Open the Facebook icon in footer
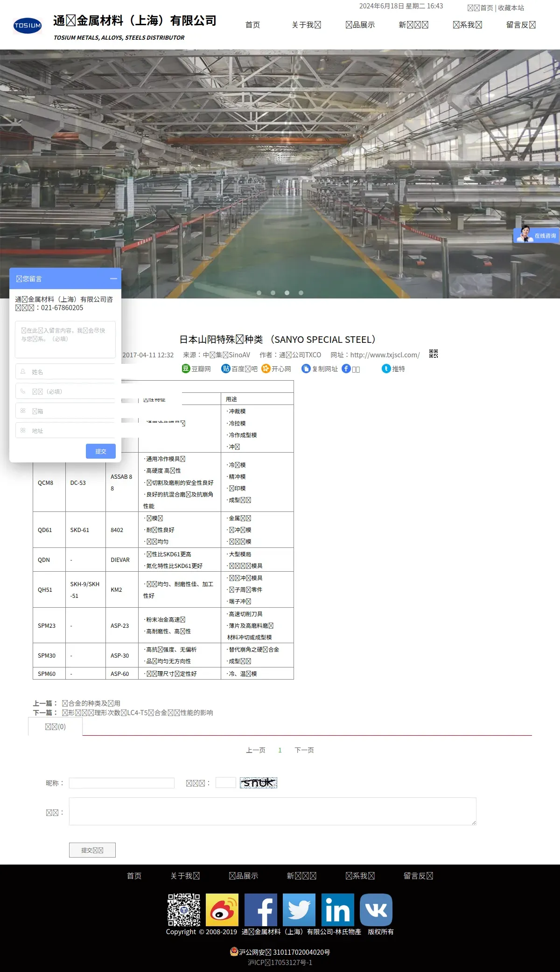The image size is (560, 972). 261,910
